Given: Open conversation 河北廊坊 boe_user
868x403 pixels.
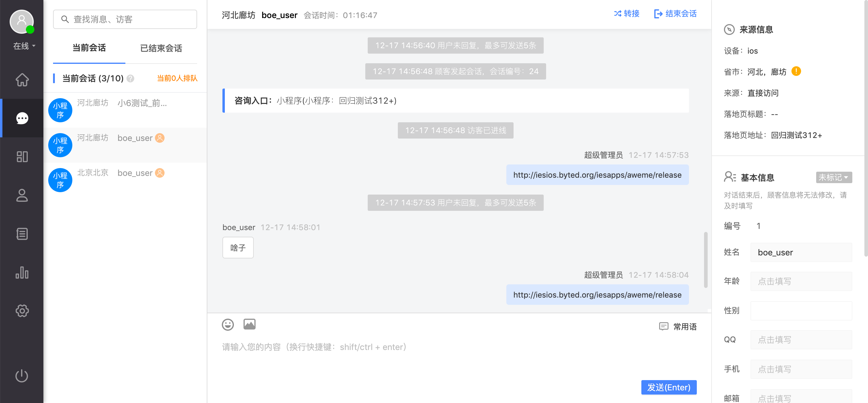Looking at the screenshot, I should tap(125, 145).
